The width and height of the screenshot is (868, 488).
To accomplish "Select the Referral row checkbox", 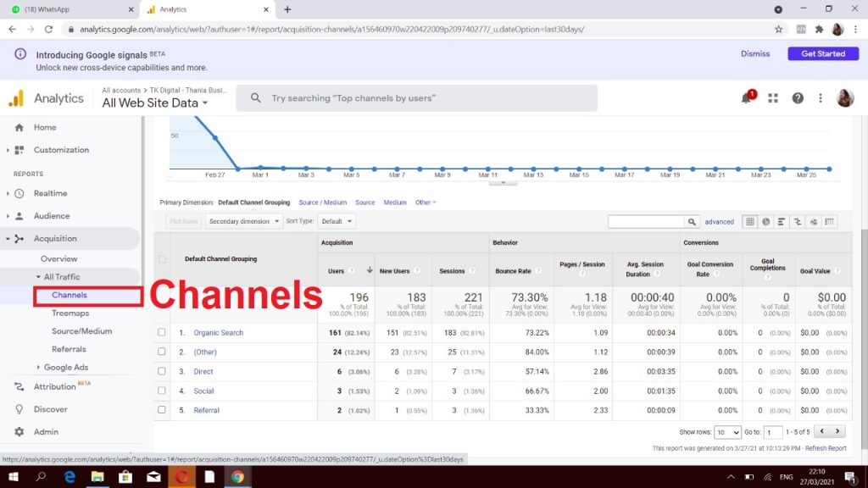I will [162, 410].
